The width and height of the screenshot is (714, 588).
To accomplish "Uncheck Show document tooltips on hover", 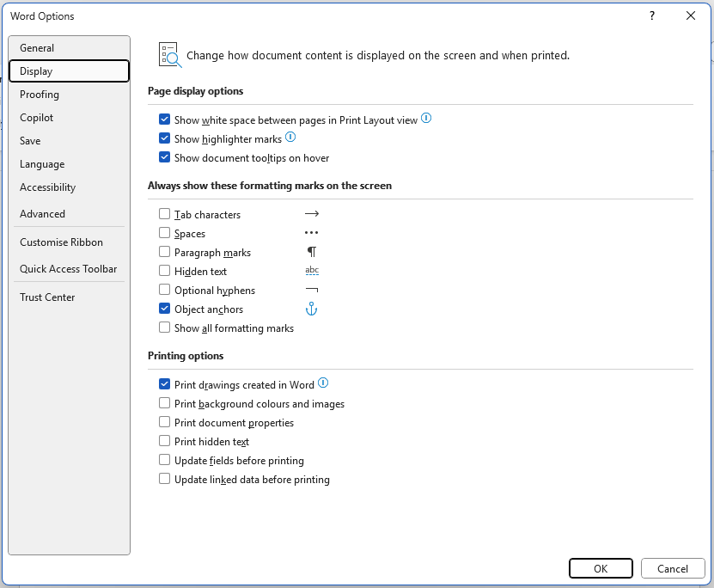I will coord(163,156).
